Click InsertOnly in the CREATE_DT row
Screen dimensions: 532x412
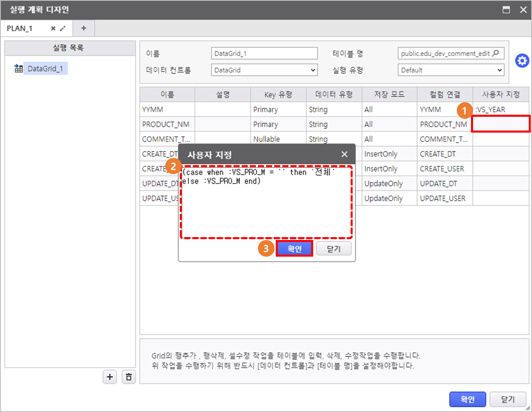pos(389,154)
